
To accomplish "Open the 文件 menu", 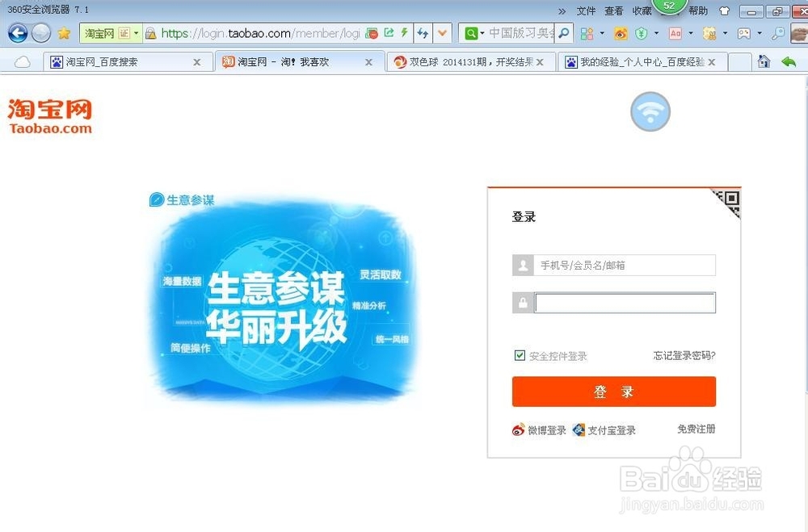I will point(584,10).
